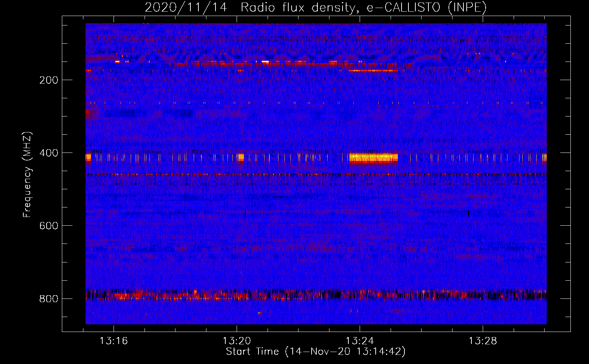Click the plot title '2020/11/14 Radio flux density'
The width and height of the screenshot is (589, 364).
316,7
